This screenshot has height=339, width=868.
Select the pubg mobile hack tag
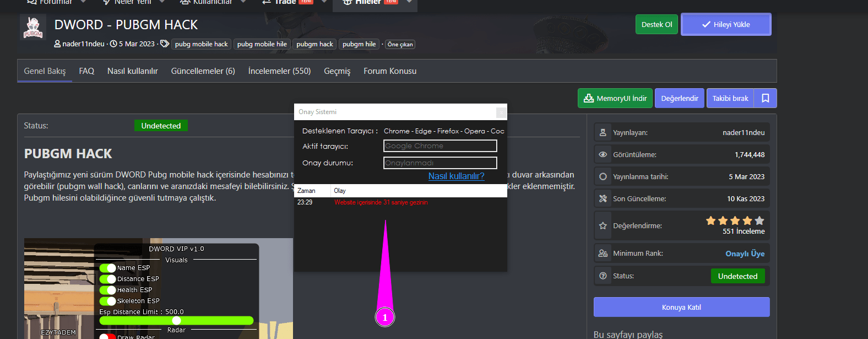point(202,44)
